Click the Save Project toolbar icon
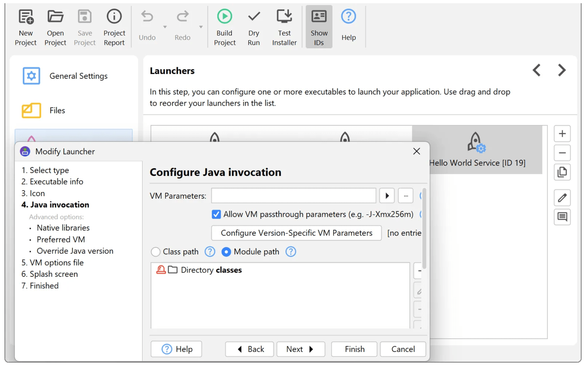Viewport: 588px width, 369px height. (x=85, y=27)
